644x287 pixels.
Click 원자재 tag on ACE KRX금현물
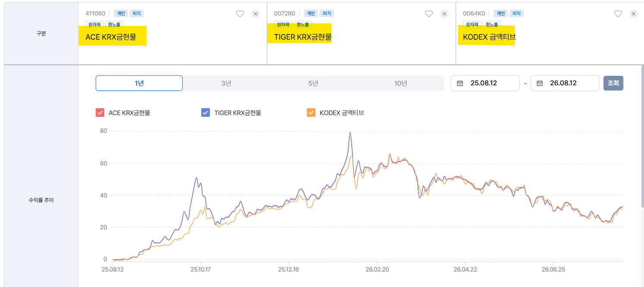(x=94, y=25)
